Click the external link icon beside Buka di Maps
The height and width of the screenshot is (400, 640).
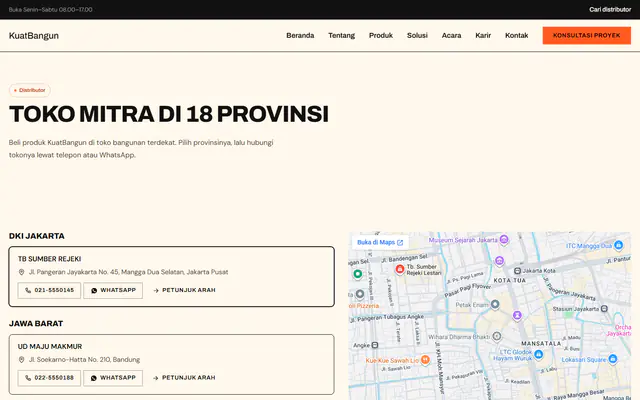pyautogui.click(x=400, y=242)
